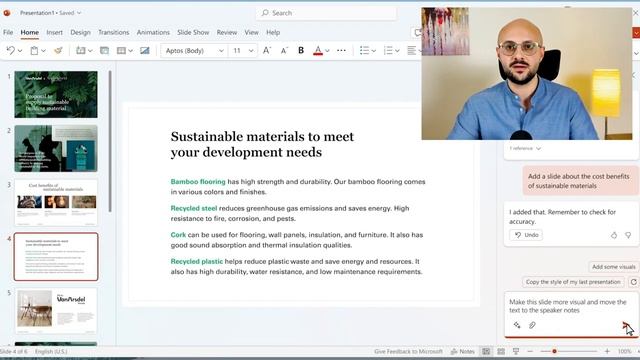The height and width of the screenshot is (360, 640).
Task: Switch to Slide Sorter view
Action: 501,351
